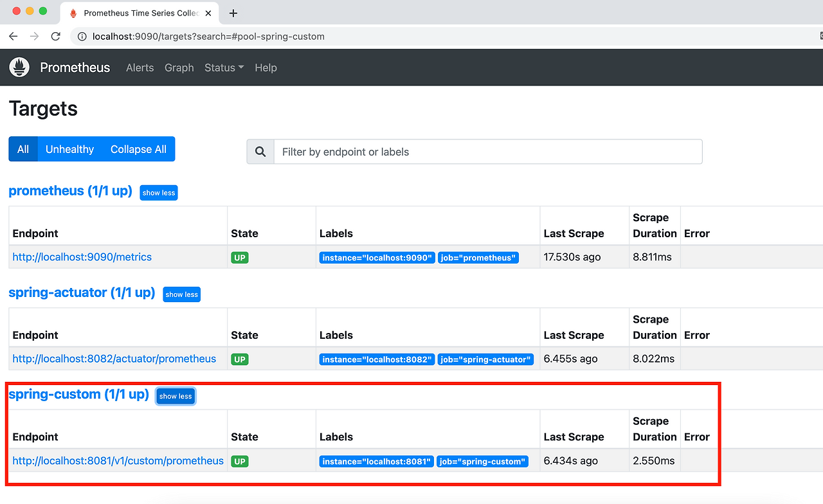
Task: Click the Targets page heading
Action: [x=43, y=109]
